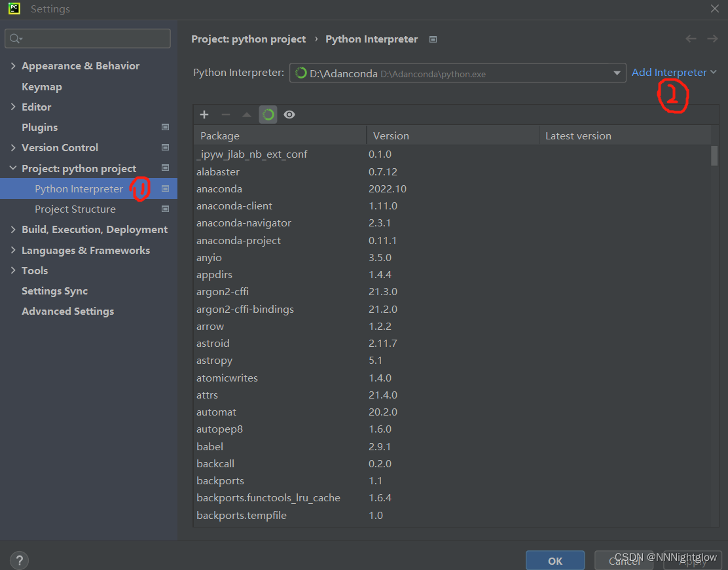728x570 pixels.
Task: Select the atomicwrites package row
Action: 452,378
